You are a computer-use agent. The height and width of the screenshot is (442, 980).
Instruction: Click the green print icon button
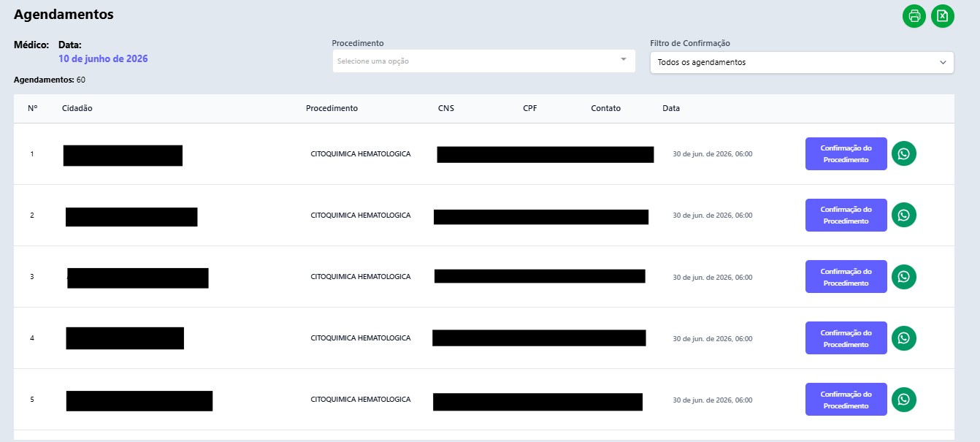[914, 16]
